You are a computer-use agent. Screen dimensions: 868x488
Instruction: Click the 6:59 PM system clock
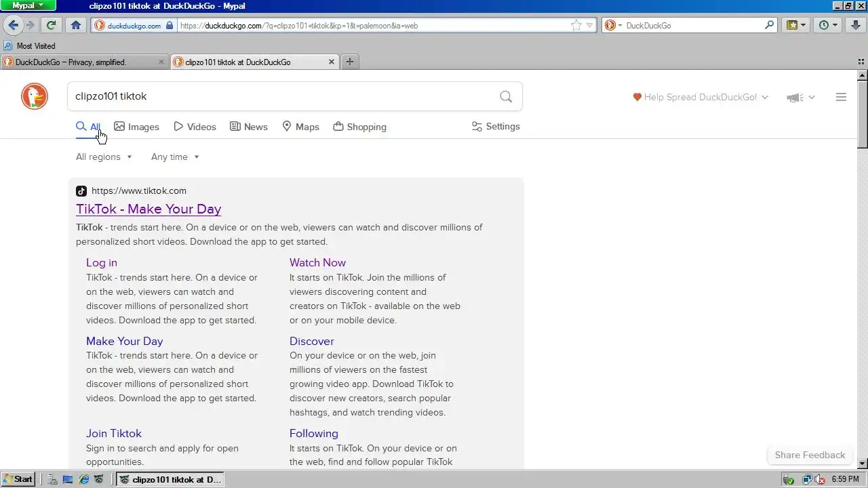pyautogui.click(x=845, y=479)
